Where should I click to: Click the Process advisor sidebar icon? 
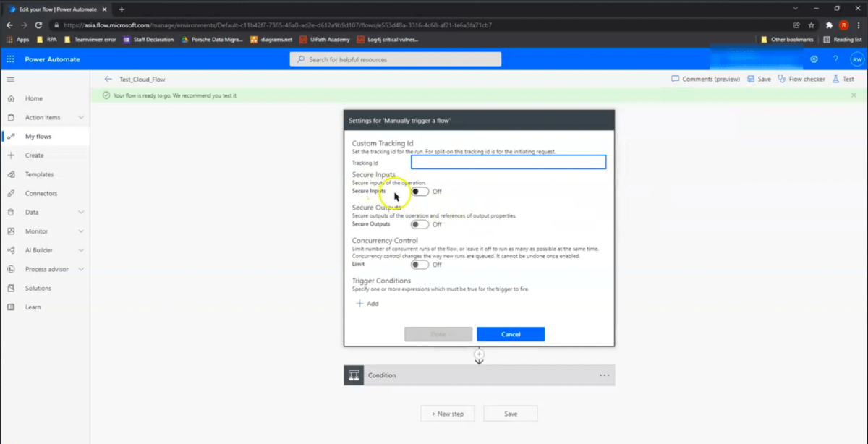10,269
